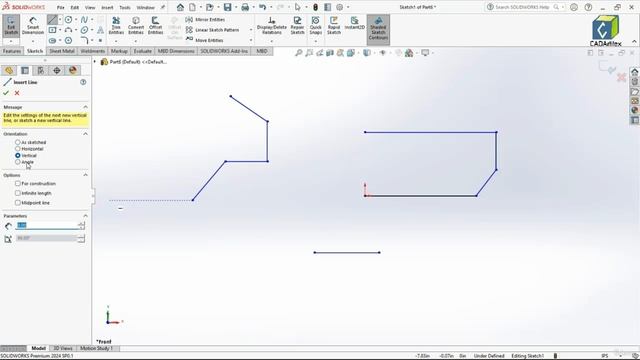The height and width of the screenshot is (360, 640).
Task: Activate the Line sketch tool
Action: (x=52, y=20)
